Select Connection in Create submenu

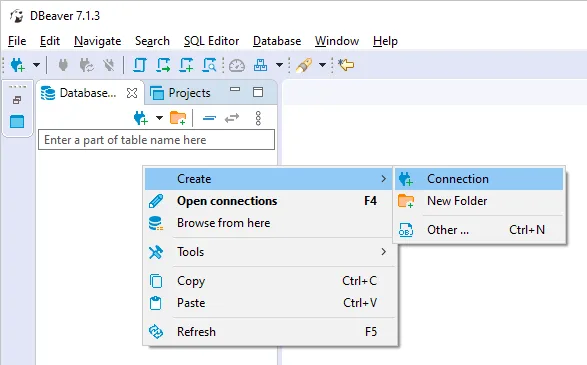(x=479, y=179)
